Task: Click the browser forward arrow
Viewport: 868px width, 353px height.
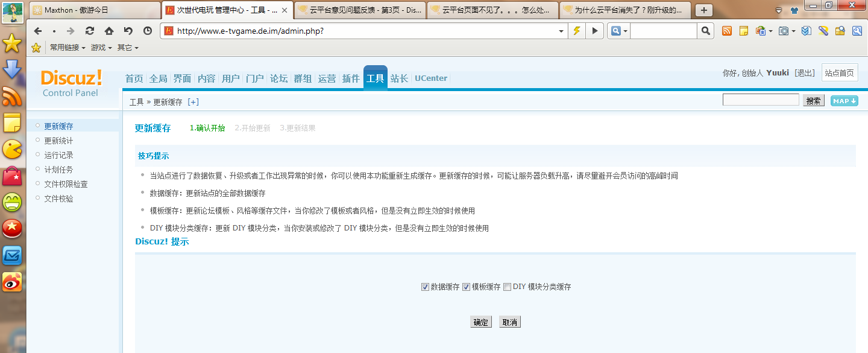Action: (71, 31)
